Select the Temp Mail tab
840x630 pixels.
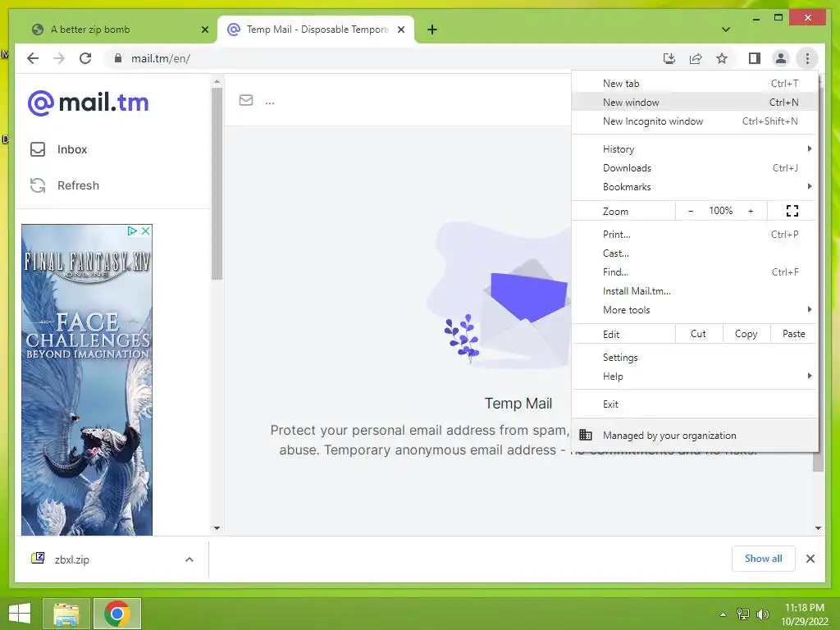tap(317, 30)
